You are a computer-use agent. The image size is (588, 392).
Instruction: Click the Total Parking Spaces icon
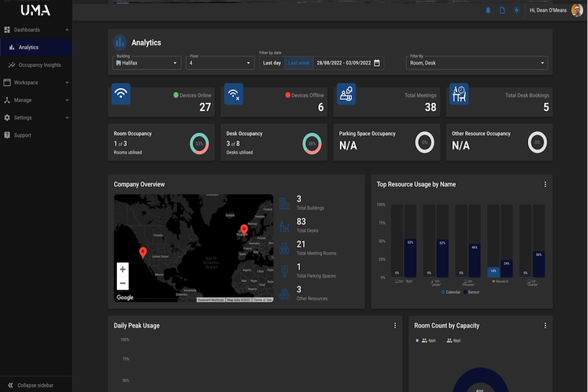click(284, 271)
